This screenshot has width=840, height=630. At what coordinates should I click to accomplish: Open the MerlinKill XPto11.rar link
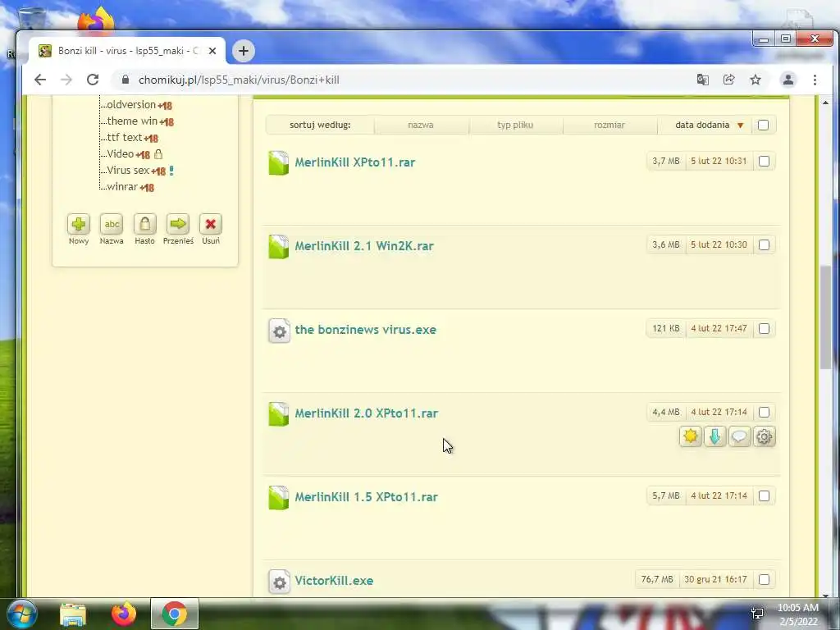pos(354,162)
